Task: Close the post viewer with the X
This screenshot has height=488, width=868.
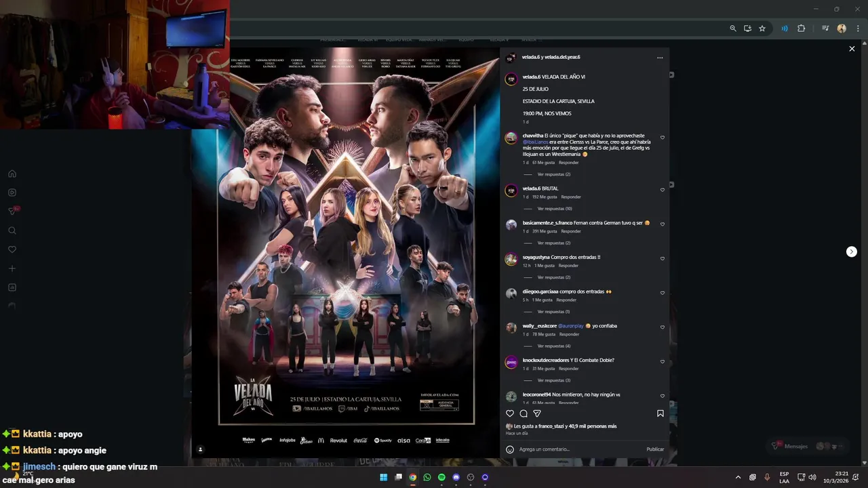Action: point(852,49)
